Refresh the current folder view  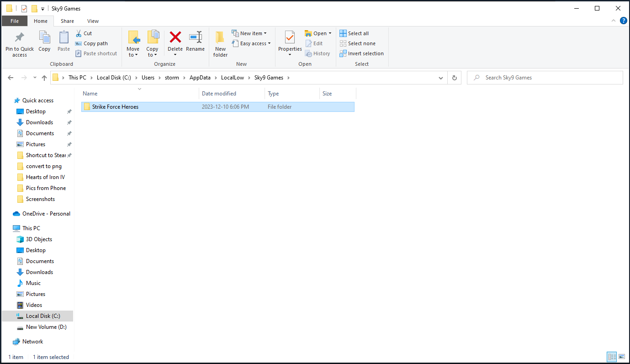454,78
